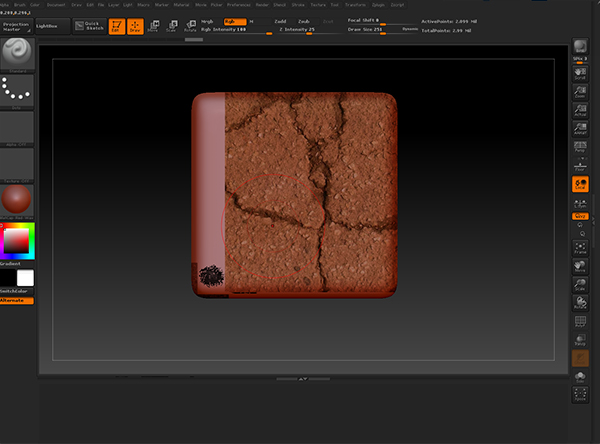Open the MatCap Red Wax material selector
The image size is (600, 444).
pos(17,202)
